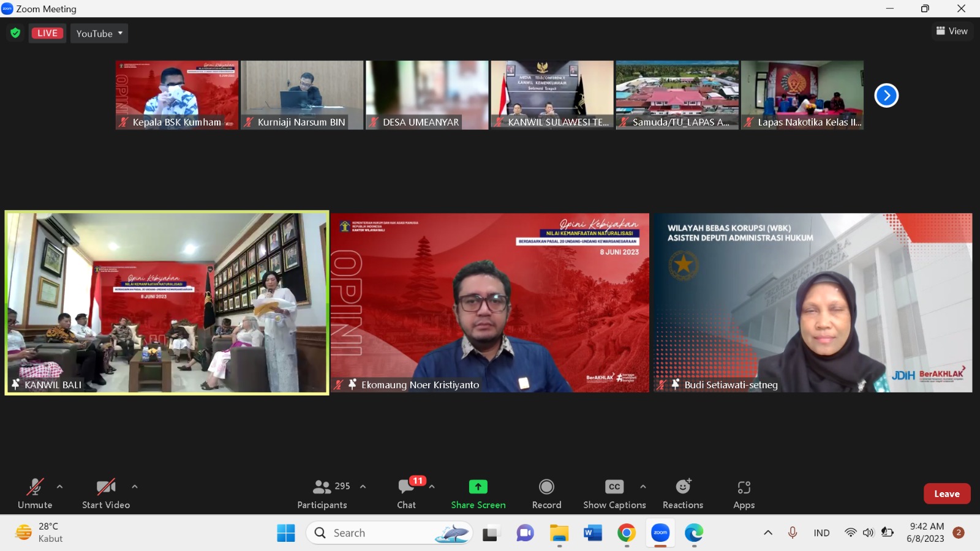This screenshot has width=980, height=551.
Task: Open Task View from the taskbar
Action: (x=490, y=533)
